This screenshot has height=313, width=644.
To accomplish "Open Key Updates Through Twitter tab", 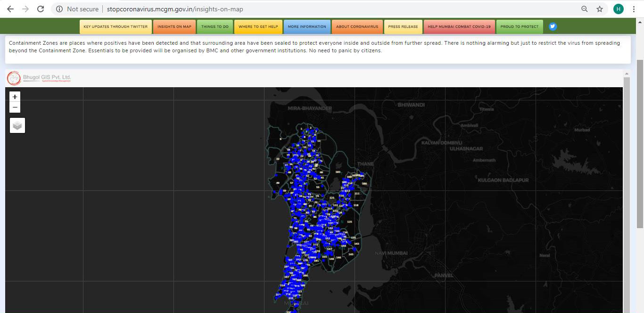I will point(116,26).
